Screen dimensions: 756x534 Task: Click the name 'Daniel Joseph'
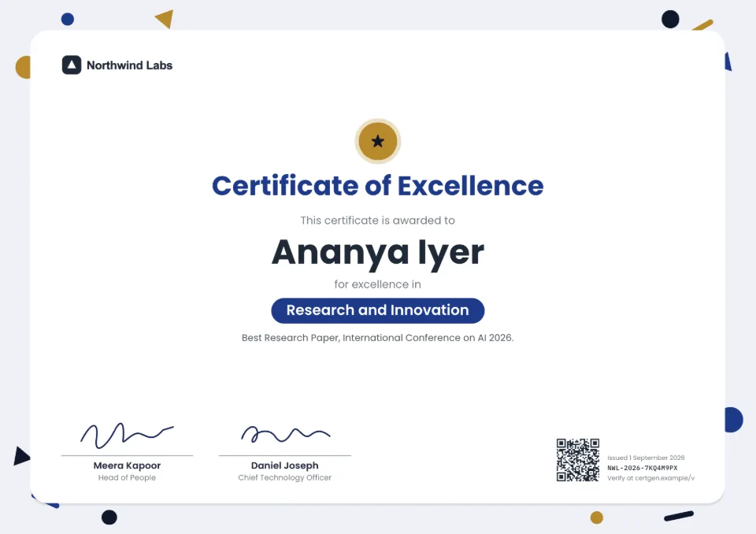[284, 465]
